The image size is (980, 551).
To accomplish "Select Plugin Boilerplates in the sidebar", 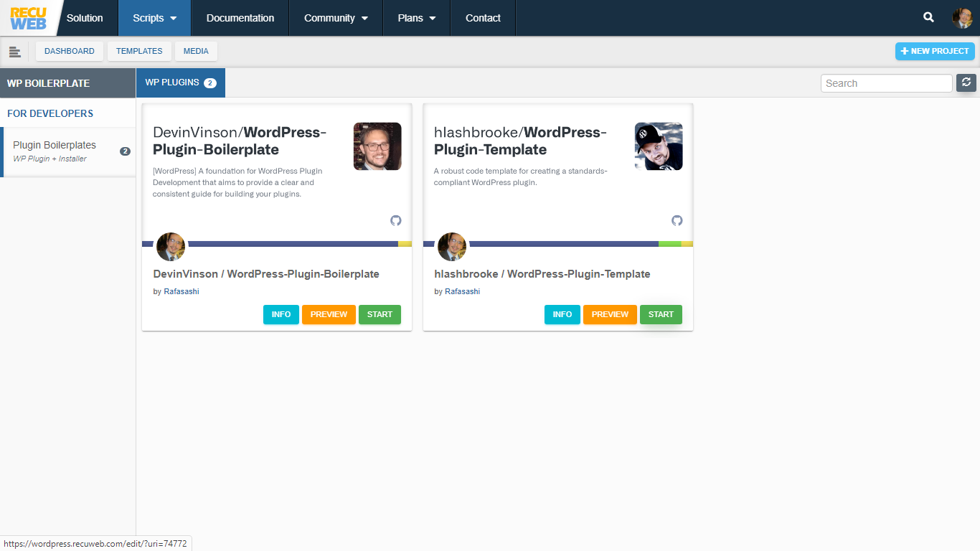I will [69, 151].
